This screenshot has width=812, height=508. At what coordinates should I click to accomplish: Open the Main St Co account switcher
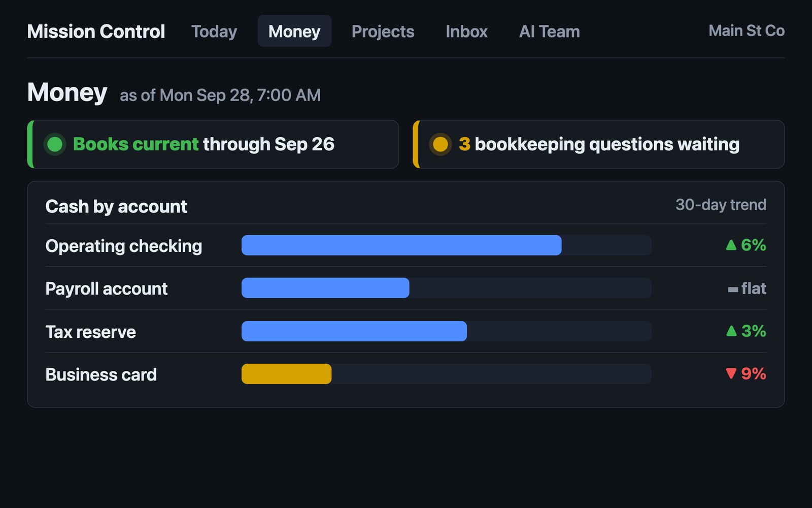(747, 30)
